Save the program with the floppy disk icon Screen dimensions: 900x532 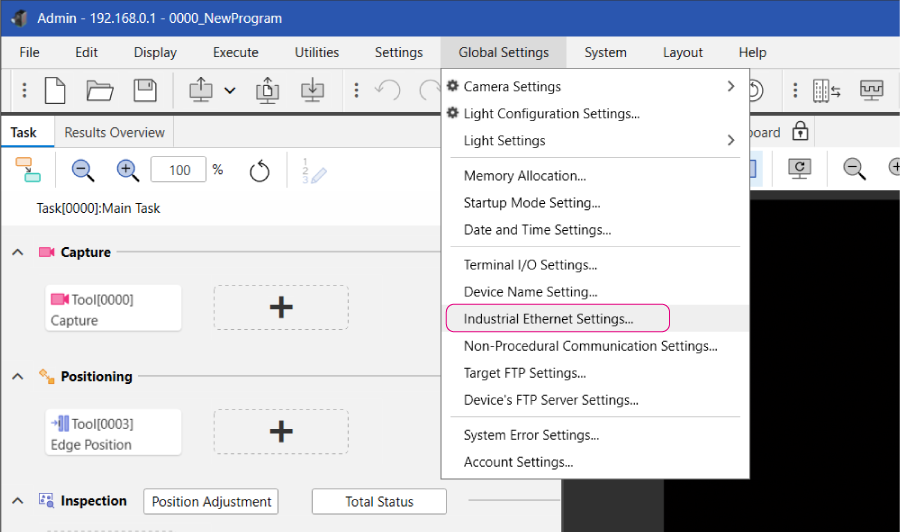pyautogui.click(x=145, y=90)
